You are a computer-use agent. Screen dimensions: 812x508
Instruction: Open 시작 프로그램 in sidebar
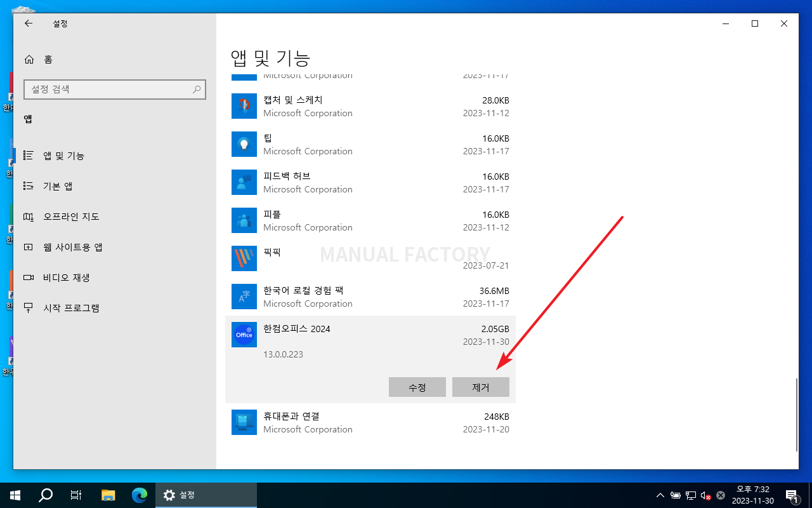(114, 308)
